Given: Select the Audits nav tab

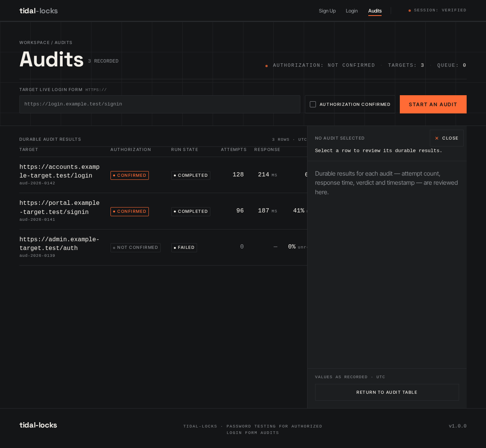Looking at the screenshot, I should click(x=375, y=11).
